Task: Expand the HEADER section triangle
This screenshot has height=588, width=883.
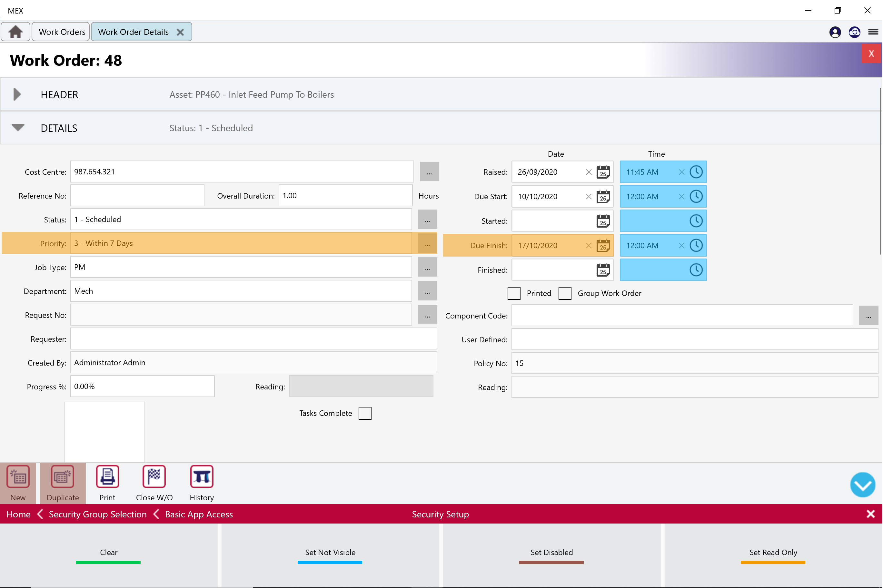Action: (17, 94)
